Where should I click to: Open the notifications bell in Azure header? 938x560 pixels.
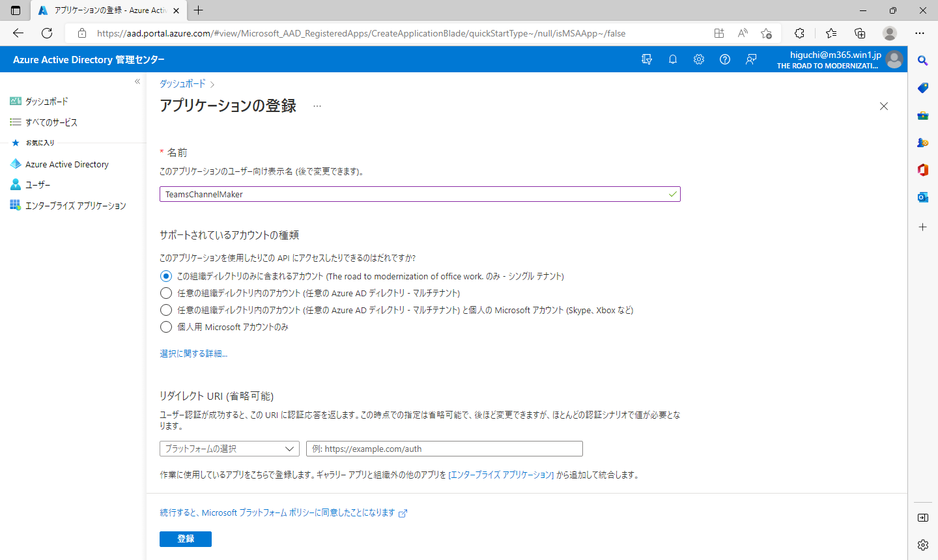(x=673, y=59)
